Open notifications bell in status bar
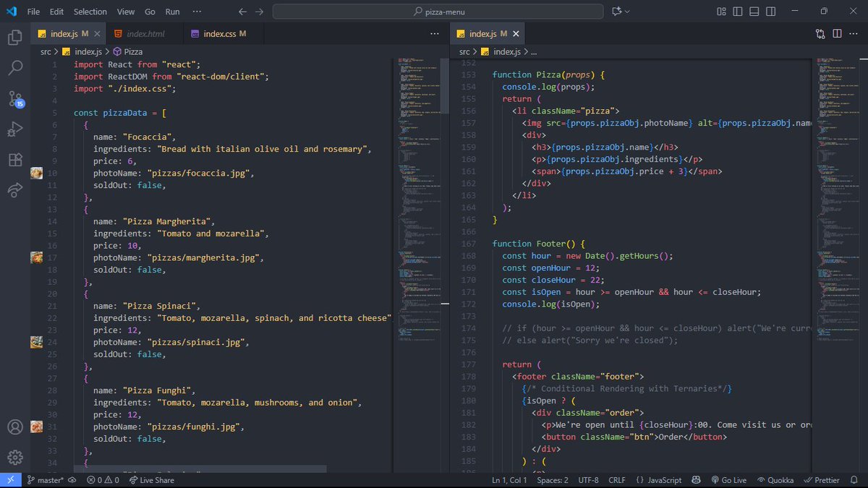 pos(855,480)
